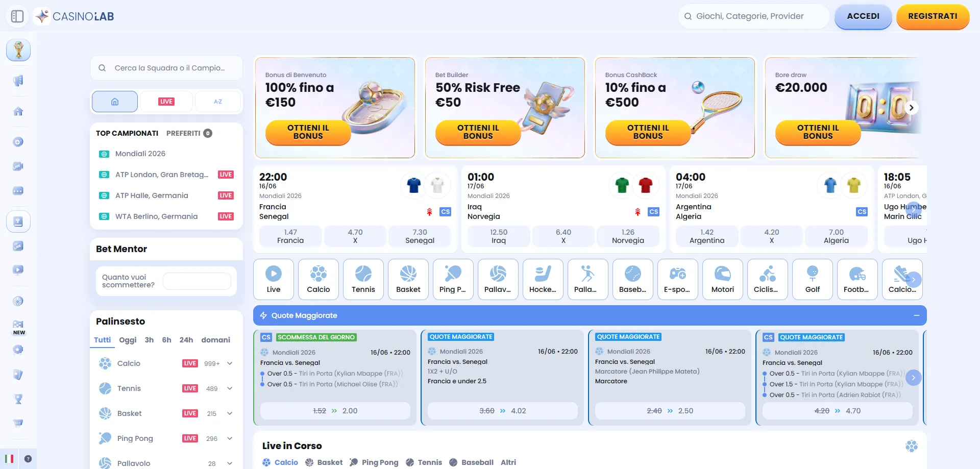Image resolution: width=980 pixels, height=469 pixels.
Task: Open the Golf sport category
Action: [813, 279]
